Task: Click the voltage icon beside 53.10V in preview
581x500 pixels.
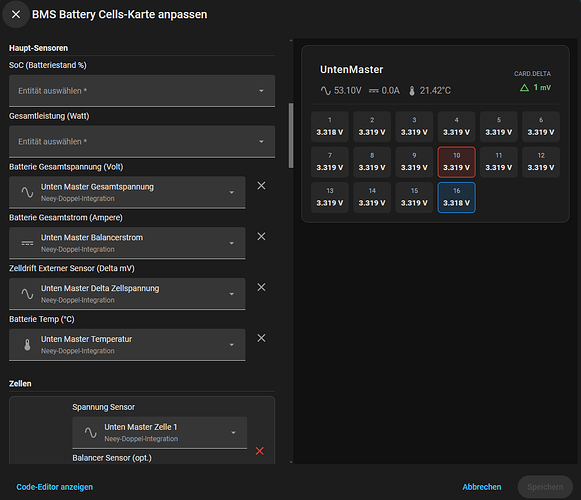Action: click(x=326, y=90)
